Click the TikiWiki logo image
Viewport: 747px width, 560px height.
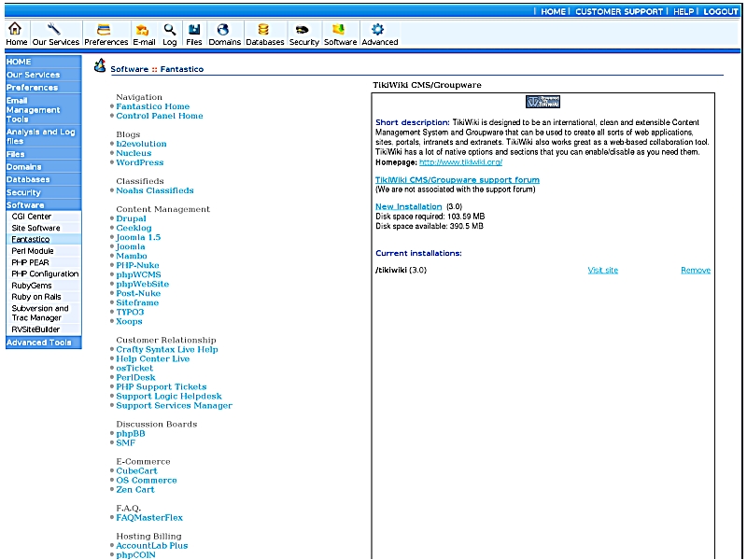pos(543,102)
